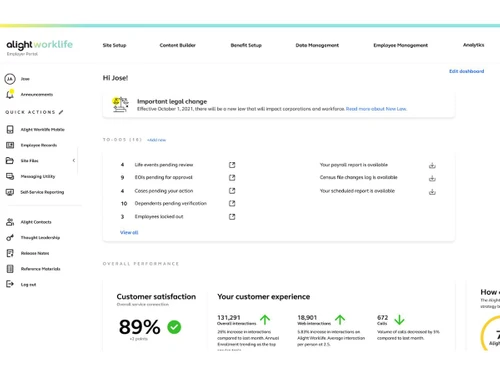Viewport: 500px width, 375px height.
Task: Open Employees locked out link icon
Action: click(232, 217)
